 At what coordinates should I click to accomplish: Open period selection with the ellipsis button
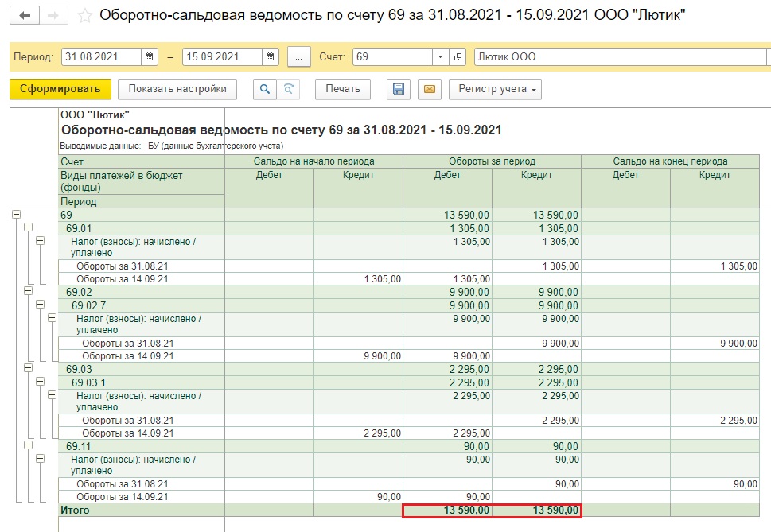pyautogui.click(x=298, y=57)
